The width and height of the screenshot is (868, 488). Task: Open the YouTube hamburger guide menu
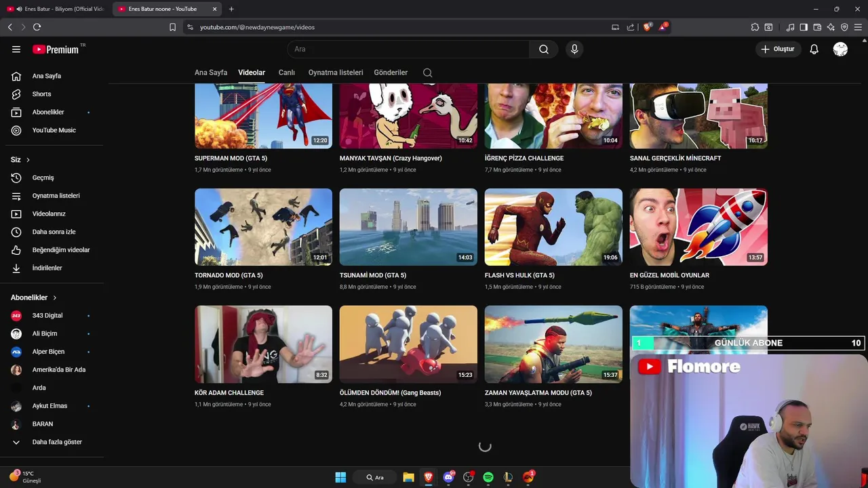click(16, 49)
